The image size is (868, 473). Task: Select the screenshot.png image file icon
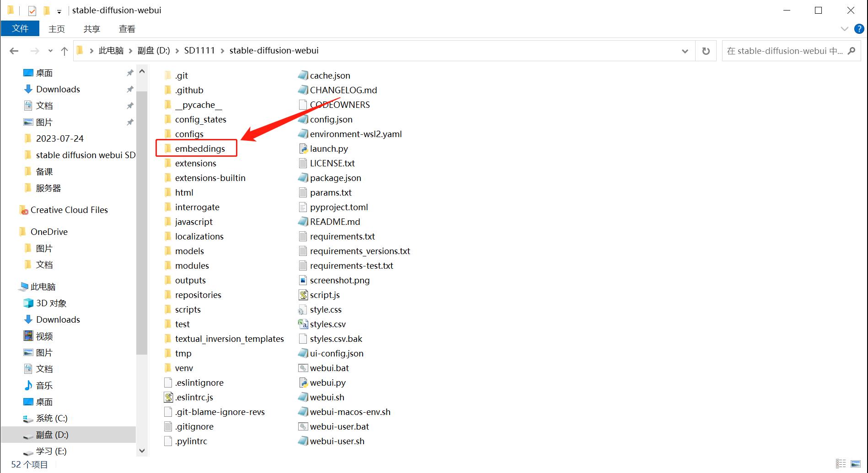(x=303, y=280)
